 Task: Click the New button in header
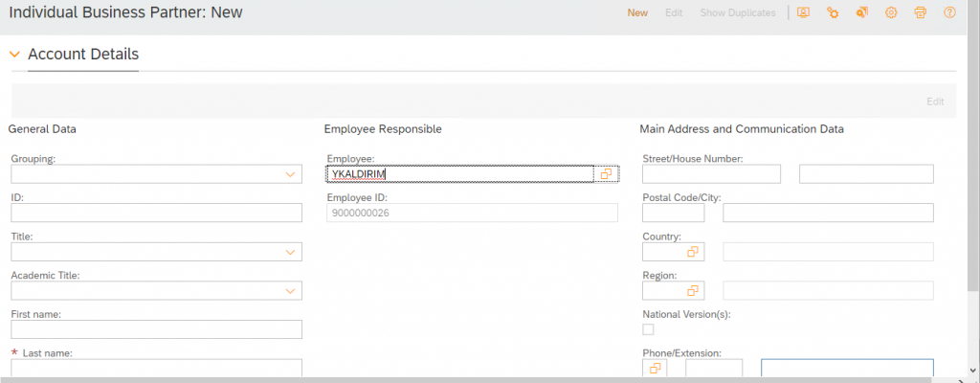(637, 12)
